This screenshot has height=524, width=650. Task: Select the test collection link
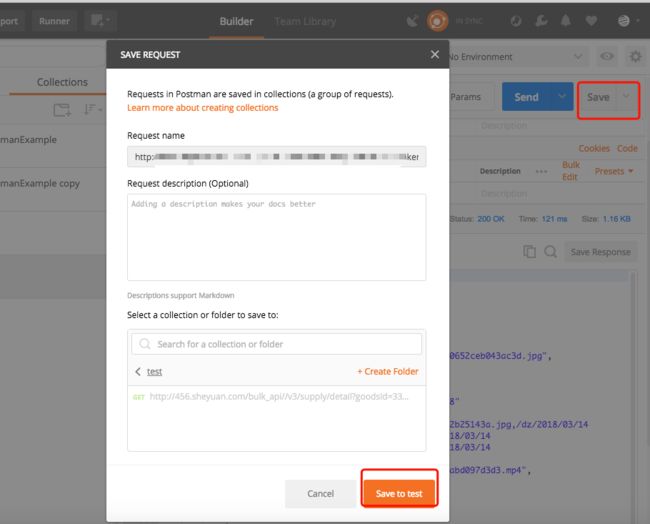click(x=155, y=372)
